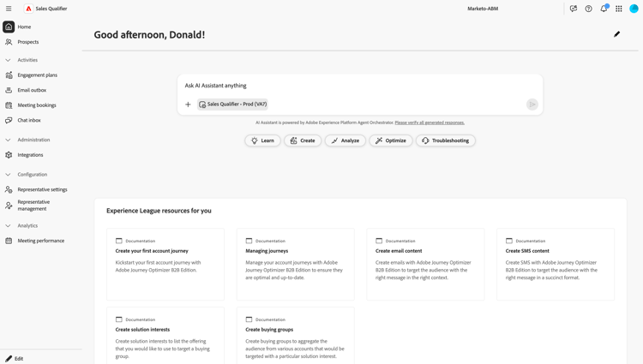Click the pencil icon beside the greeting
Image resolution: width=643 pixels, height=364 pixels.
click(x=616, y=34)
